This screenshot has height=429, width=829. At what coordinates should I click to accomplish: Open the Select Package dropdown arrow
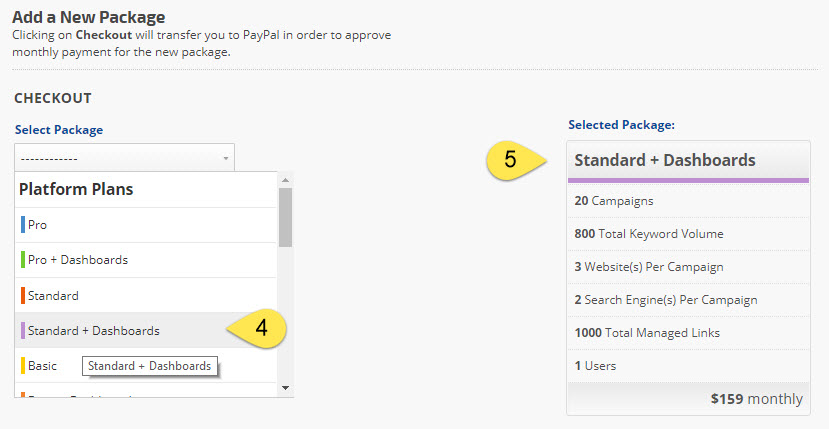(x=226, y=158)
